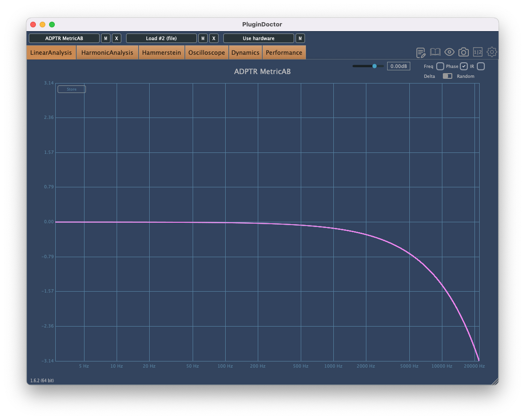This screenshot has width=525, height=420.
Task: Select the Performance tab
Action: [284, 52]
